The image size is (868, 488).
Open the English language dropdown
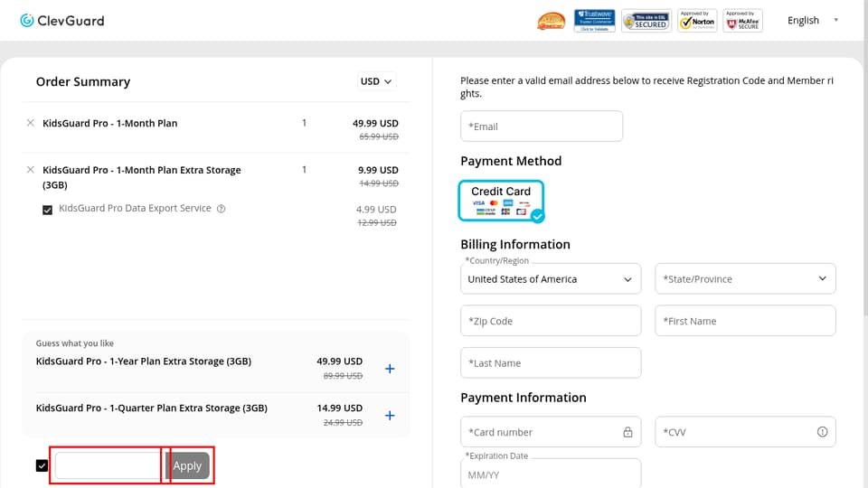[x=812, y=21]
